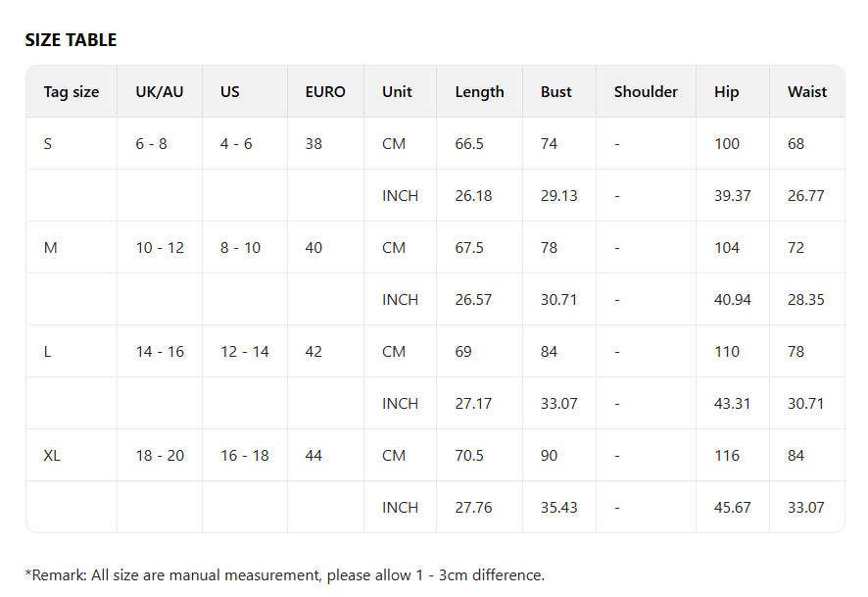This screenshot has width=868, height=597.
Task: Click the Waist column header
Action: click(x=807, y=92)
